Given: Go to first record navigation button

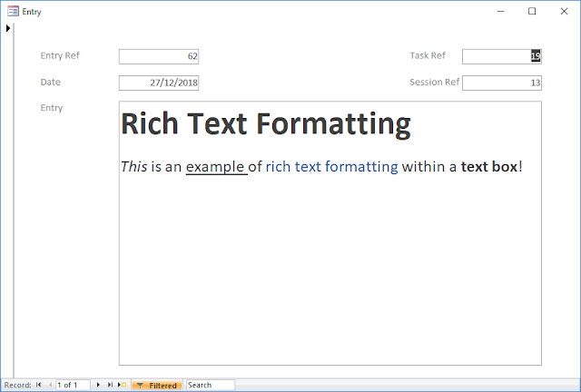Looking at the screenshot, I should click(38, 385).
